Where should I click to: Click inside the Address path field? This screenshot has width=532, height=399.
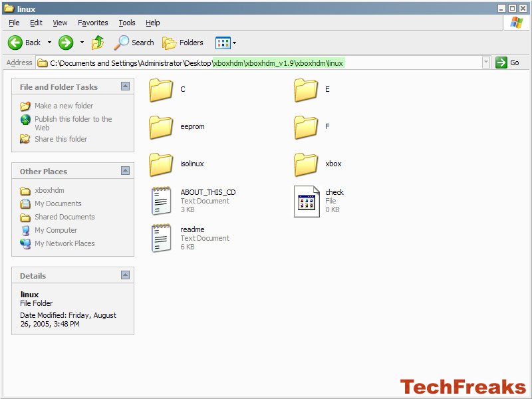coord(263,63)
